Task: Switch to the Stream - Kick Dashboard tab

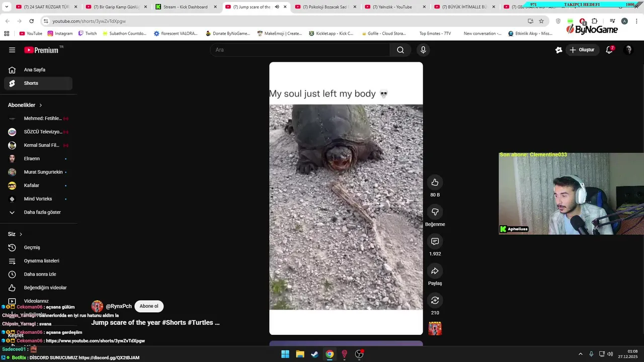Action: (x=186, y=7)
